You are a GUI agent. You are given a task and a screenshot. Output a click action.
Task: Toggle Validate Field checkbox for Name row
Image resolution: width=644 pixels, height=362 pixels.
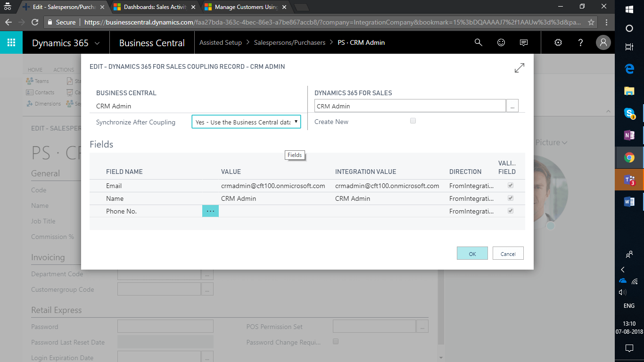pos(511,198)
